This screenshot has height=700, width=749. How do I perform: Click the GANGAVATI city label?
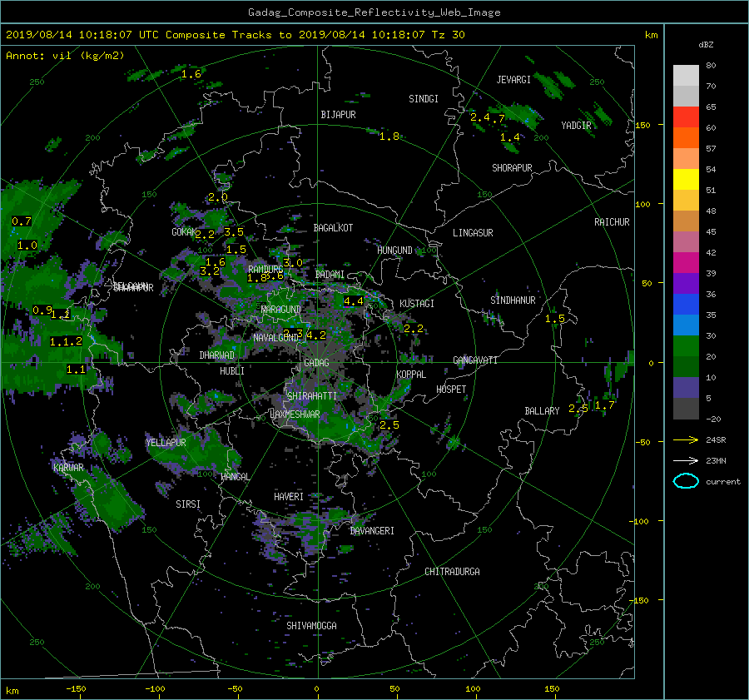475,360
